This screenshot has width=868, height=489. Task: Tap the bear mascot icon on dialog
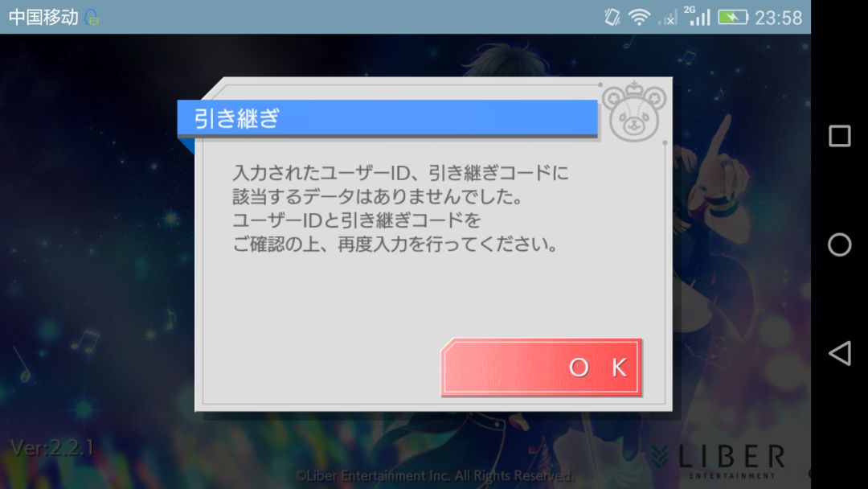(634, 112)
